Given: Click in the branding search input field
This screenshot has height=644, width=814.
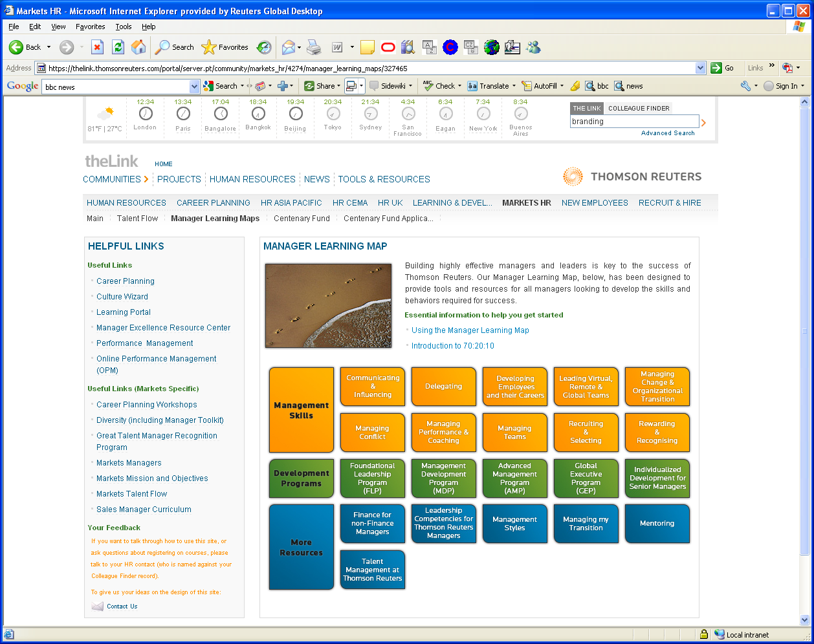Looking at the screenshot, I should pos(634,122).
